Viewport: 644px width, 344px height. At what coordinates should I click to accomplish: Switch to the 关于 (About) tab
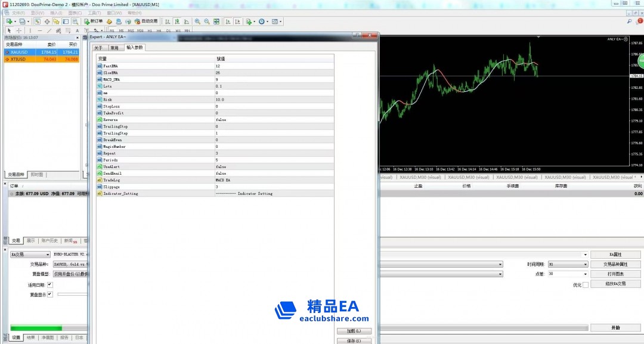[x=98, y=48]
